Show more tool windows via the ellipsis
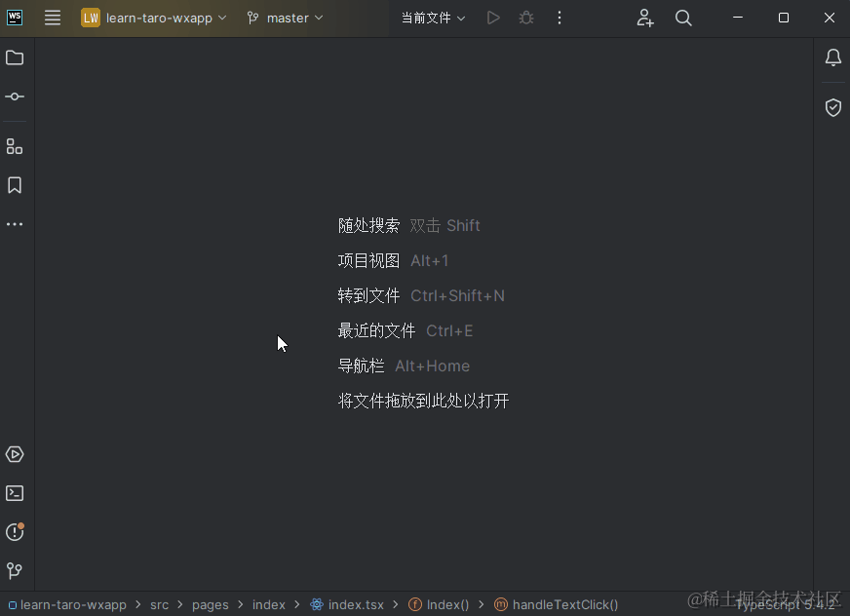850x616 pixels. coord(15,224)
